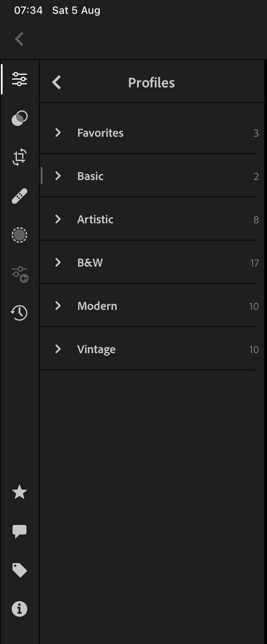Expand the Artistic profile group
267x644 pixels.
point(58,219)
